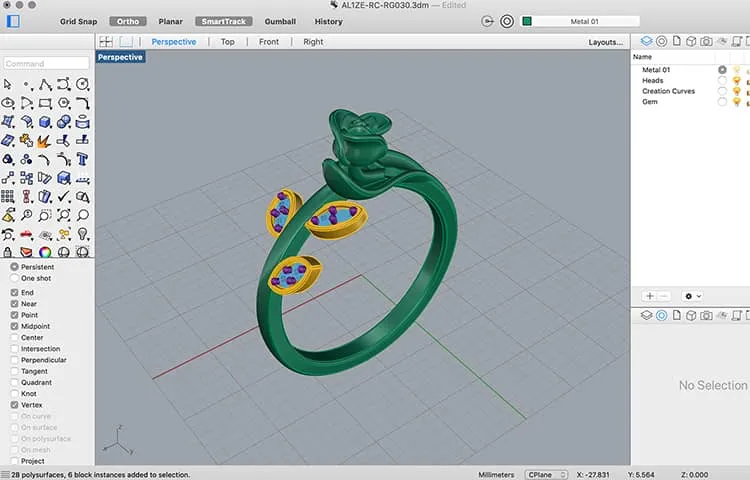This screenshot has width=750, height=480.
Task: Switch to the Front viewport tab
Action: tap(269, 42)
